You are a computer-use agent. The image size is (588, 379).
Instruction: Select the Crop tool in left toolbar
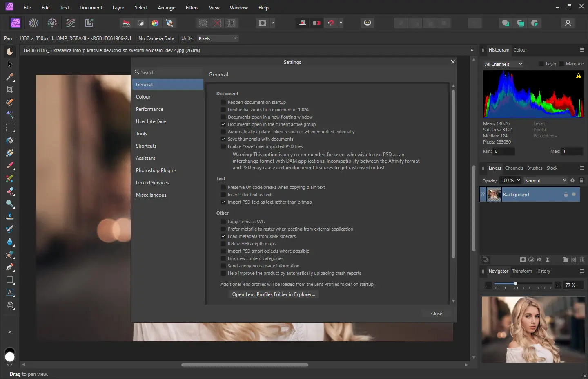pos(10,90)
